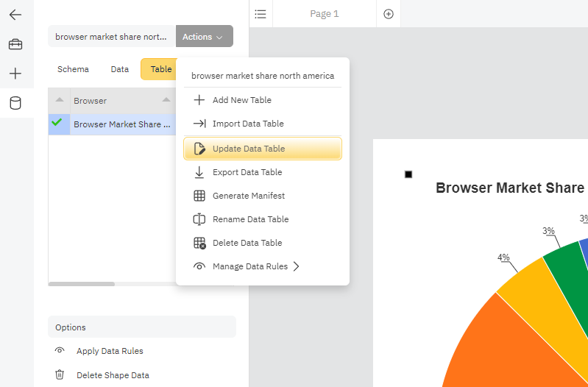Toggle the green checkmark on table row
The image size is (588, 387).
coord(57,123)
